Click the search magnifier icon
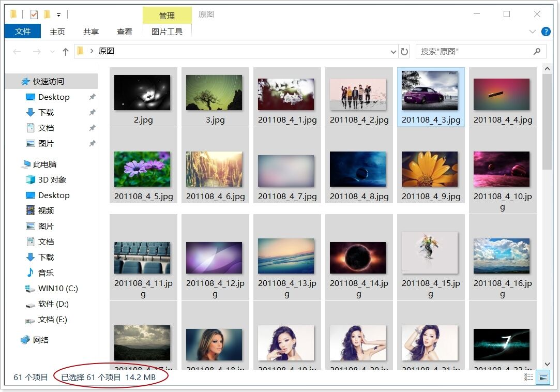Viewport: 560px width, 392px height. [537, 52]
